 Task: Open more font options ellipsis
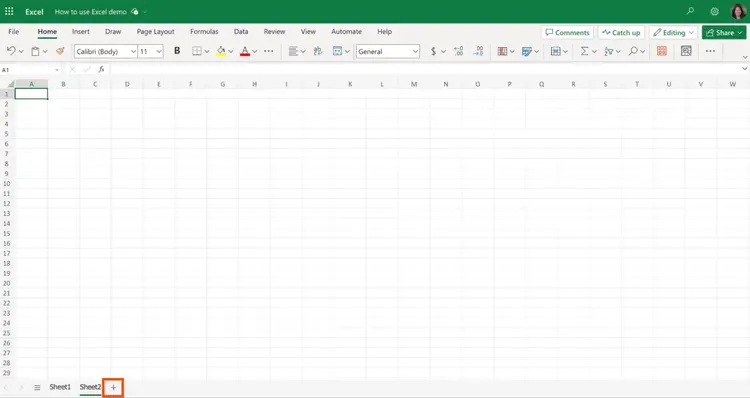(x=269, y=51)
